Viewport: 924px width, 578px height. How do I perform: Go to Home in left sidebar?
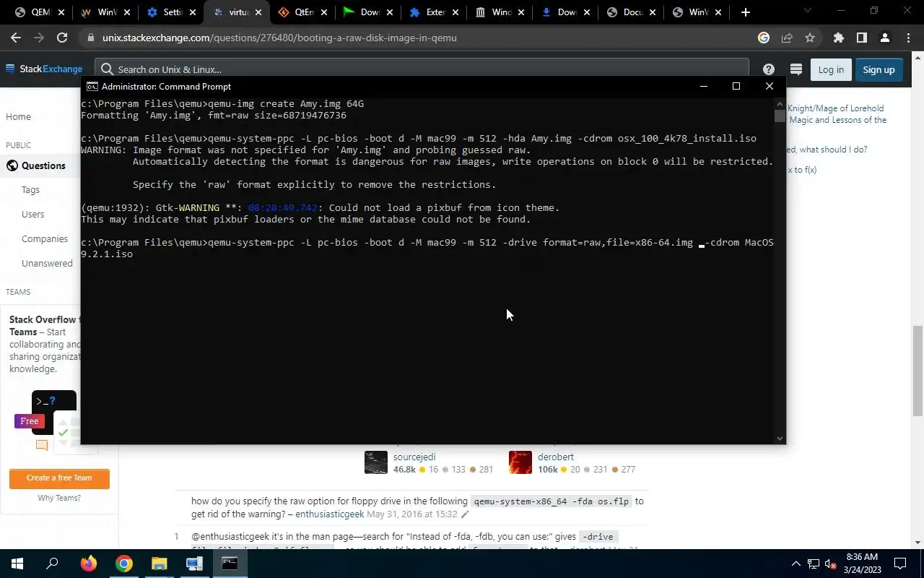pyautogui.click(x=18, y=116)
